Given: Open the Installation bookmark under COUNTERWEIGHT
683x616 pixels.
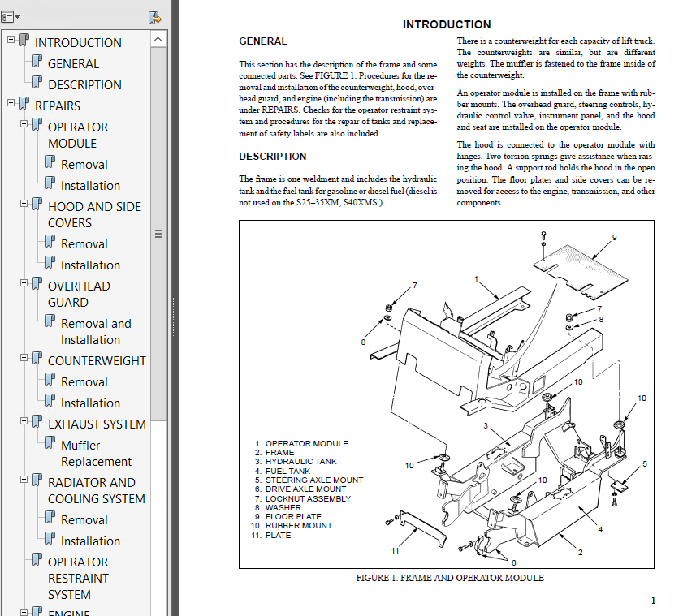Looking at the screenshot, I should pos(91,403).
